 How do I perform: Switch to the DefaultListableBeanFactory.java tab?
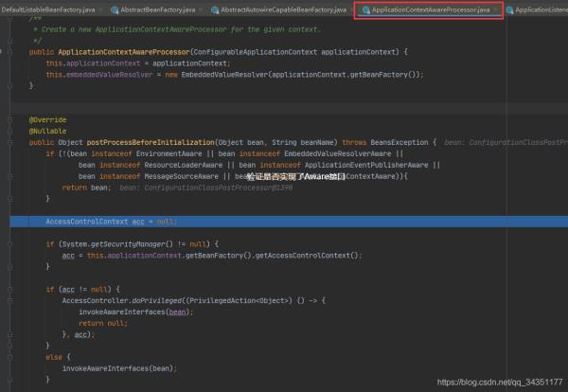(x=48, y=9)
